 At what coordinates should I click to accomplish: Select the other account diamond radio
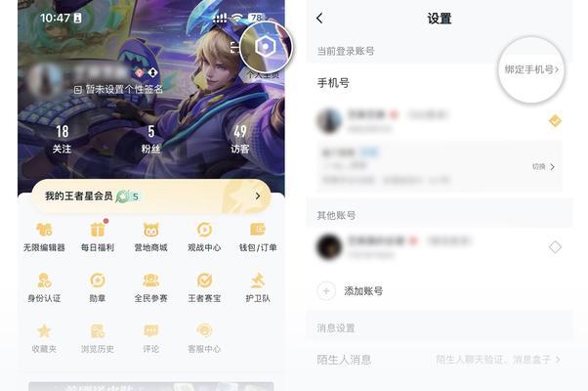[555, 247]
